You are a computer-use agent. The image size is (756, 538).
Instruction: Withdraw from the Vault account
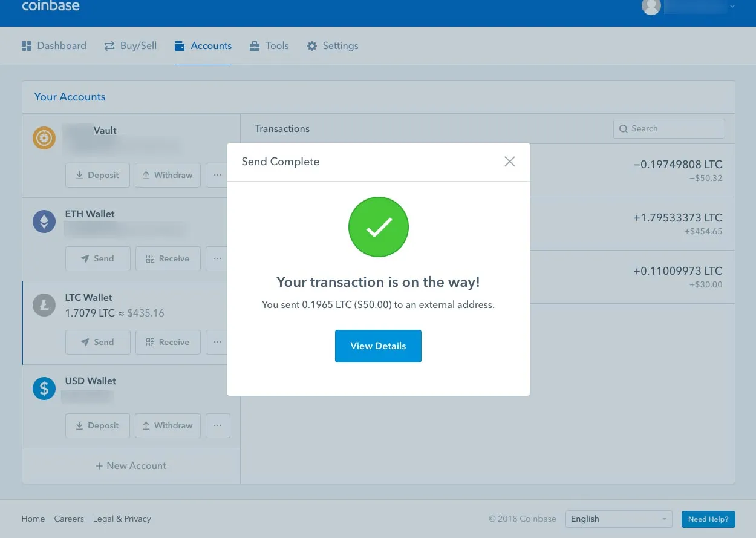point(168,175)
